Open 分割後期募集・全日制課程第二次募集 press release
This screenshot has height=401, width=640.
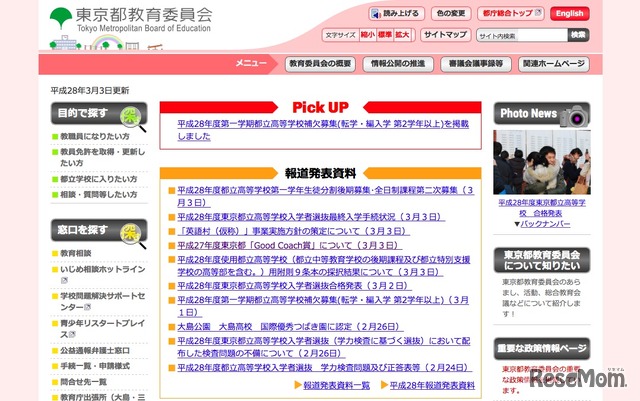(326, 196)
